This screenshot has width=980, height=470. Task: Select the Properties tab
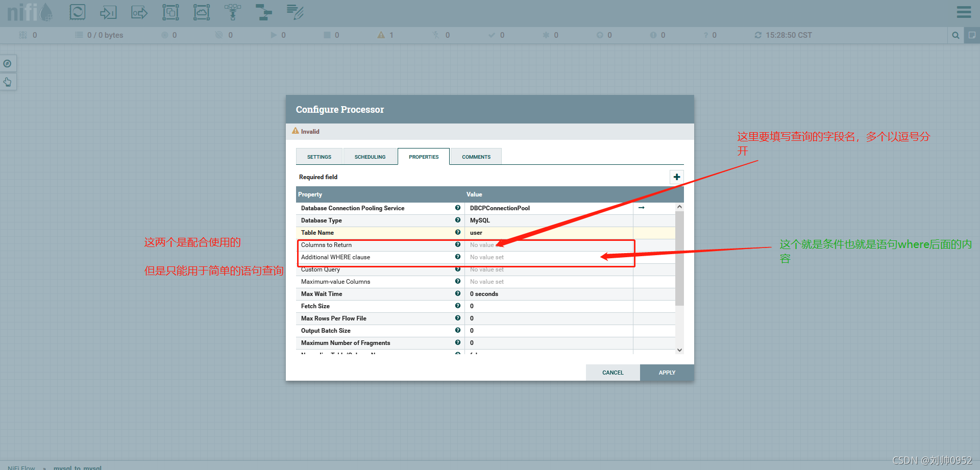[x=424, y=157]
